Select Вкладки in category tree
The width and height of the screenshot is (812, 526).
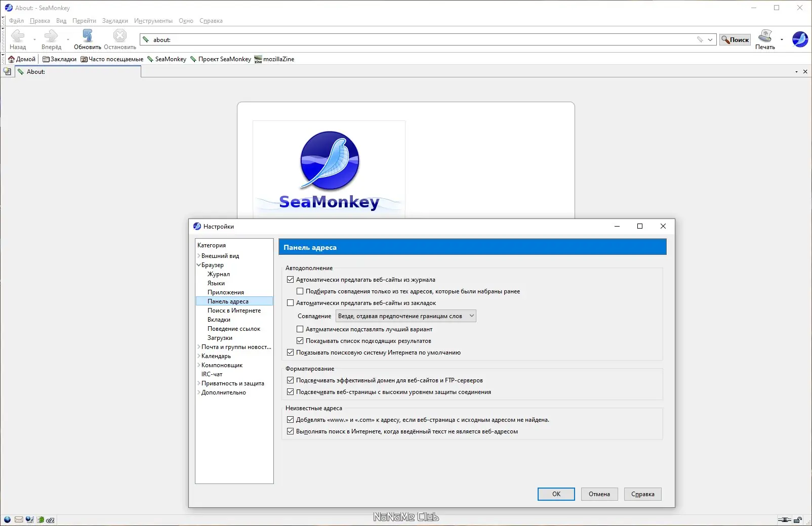[219, 320]
